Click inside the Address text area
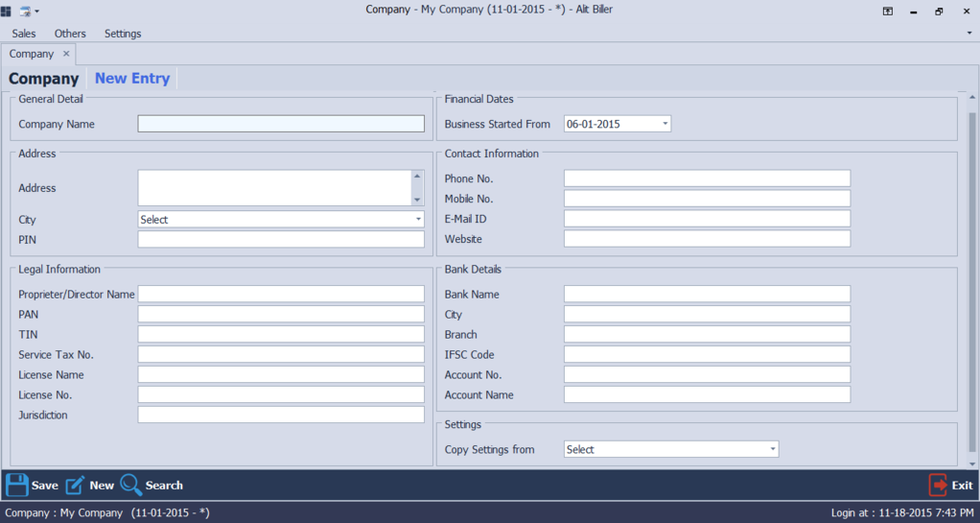Viewport: 980px width, 523px height. tap(274, 188)
